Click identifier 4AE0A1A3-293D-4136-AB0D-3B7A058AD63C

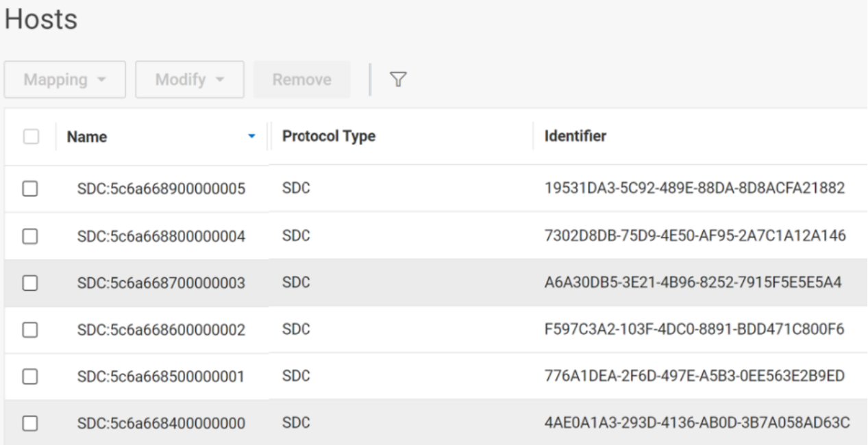click(x=697, y=423)
